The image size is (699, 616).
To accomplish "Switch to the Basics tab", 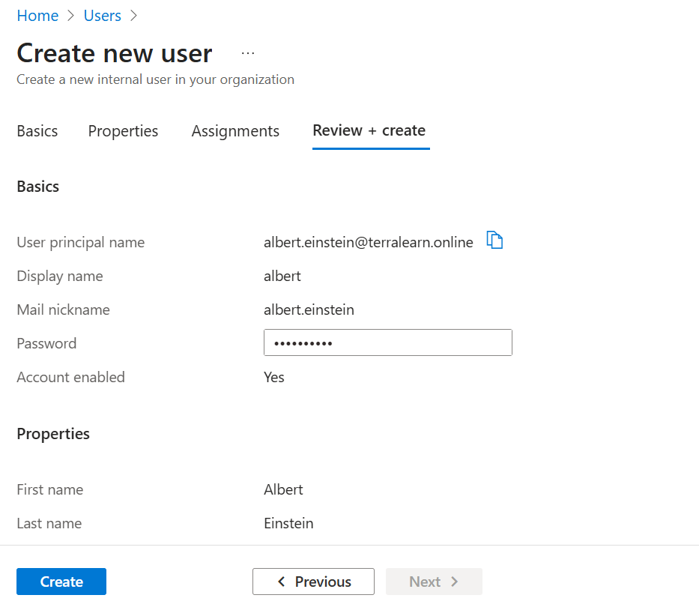I will point(37,131).
